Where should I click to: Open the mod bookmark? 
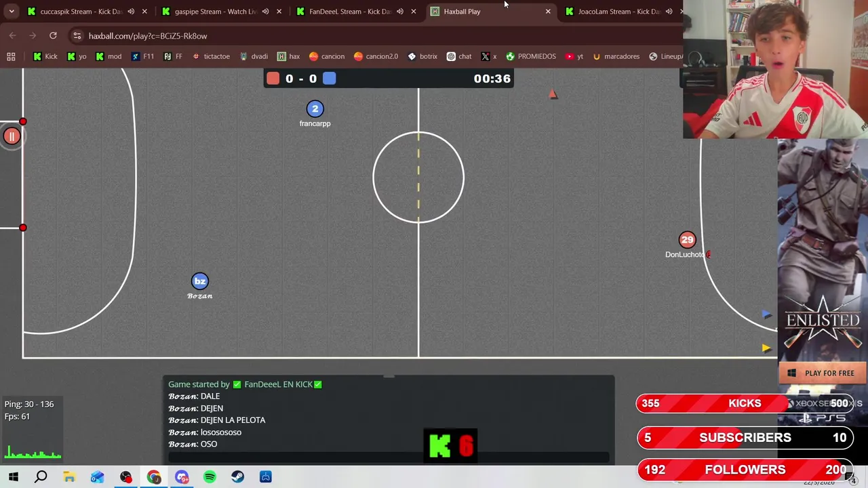[x=108, y=56]
